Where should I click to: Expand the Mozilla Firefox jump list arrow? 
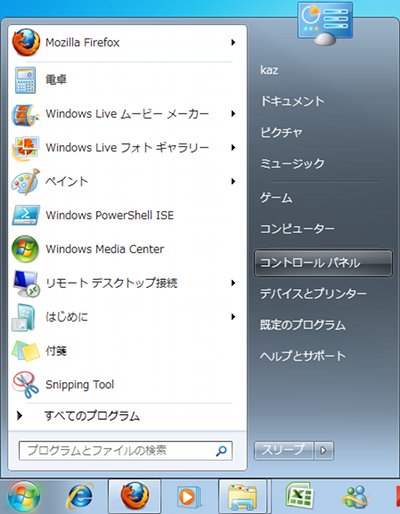click(233, 42)
